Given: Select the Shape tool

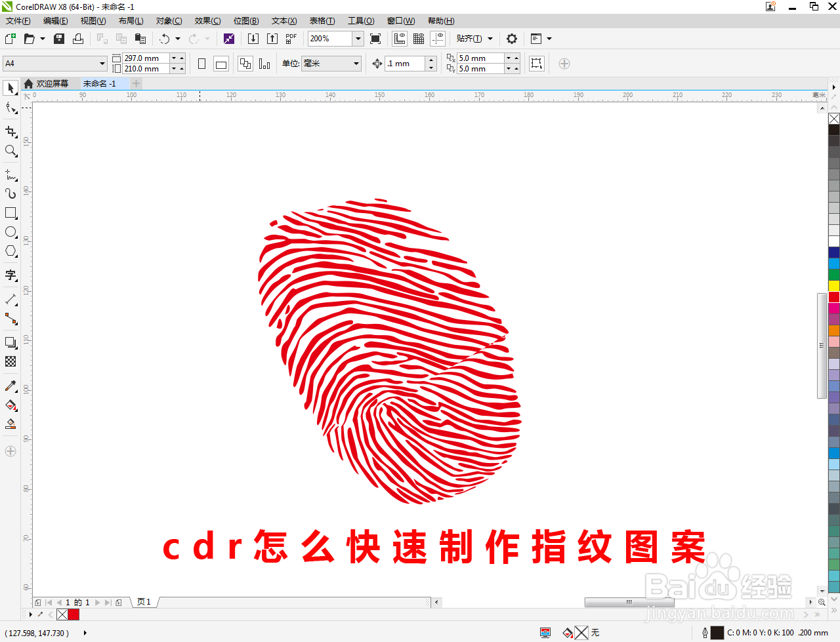Looking at the screenshot, I should coord(11,107).
